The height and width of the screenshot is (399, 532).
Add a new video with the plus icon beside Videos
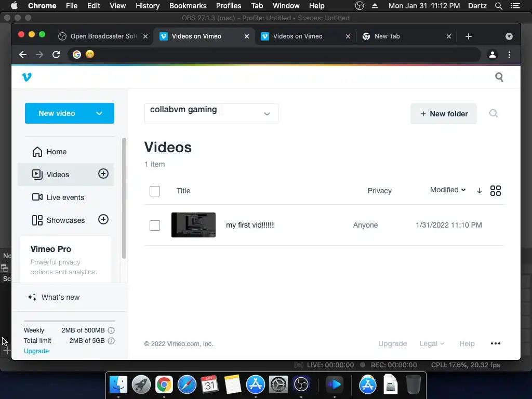pos(103,174)
